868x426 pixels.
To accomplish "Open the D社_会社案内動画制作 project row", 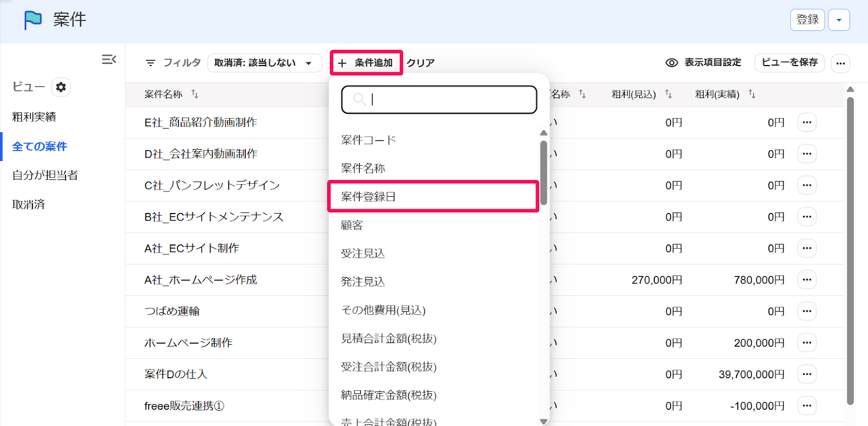I will pos(201,154).
